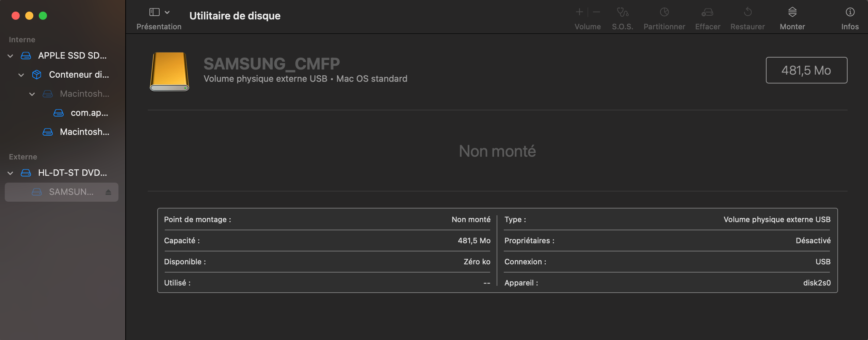Click the add volume plus icon
The height and width of the screenshot is (340, 868).
579,12
